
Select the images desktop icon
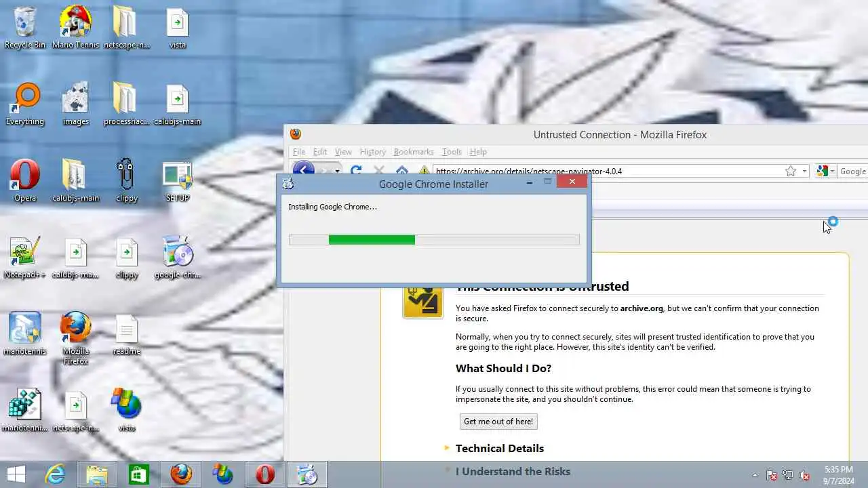[75, 104]
